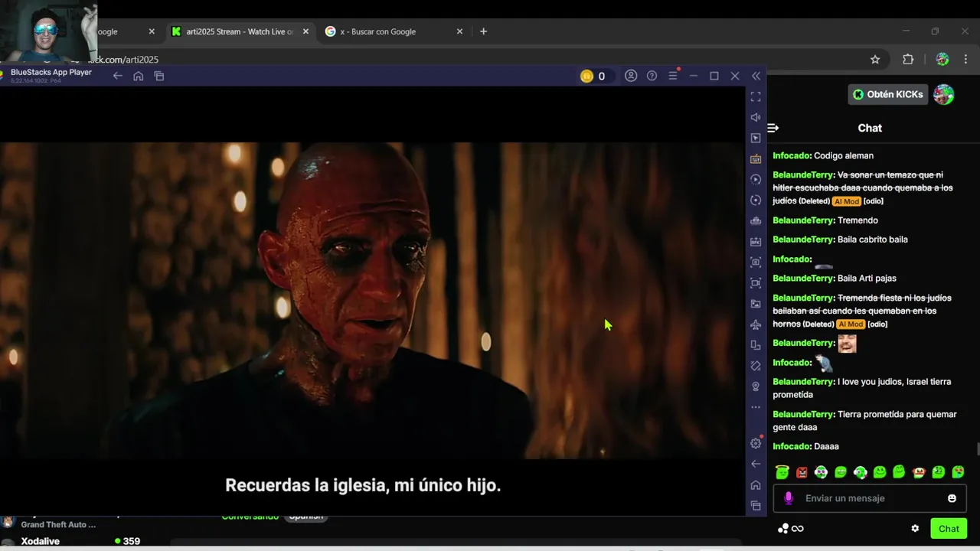Click the Conversando category link
980x551 pixels.
[250, 517]
